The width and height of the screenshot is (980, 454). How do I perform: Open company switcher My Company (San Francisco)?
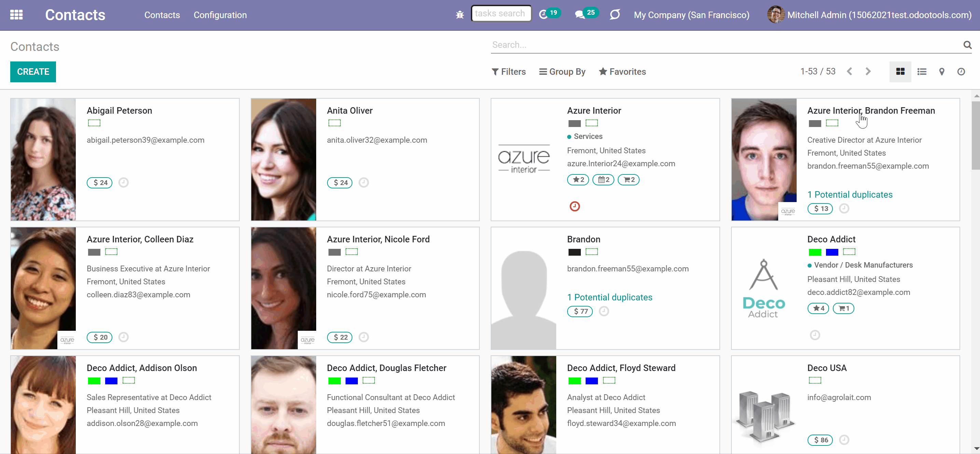click(x=691, y=15)
